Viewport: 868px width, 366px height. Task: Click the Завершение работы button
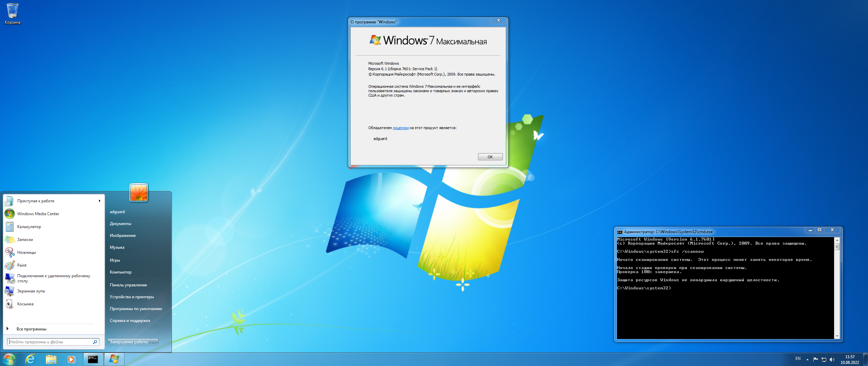(x=129, y=342)
